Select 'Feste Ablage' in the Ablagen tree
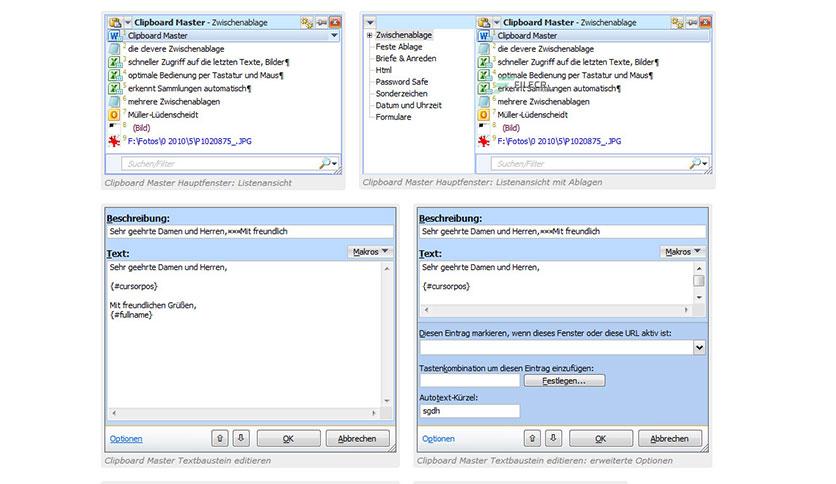 click(399, 47)
